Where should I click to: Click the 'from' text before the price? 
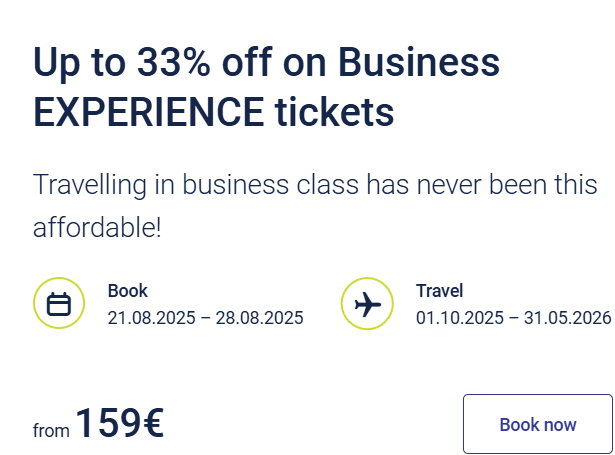[x=51, y=430]
